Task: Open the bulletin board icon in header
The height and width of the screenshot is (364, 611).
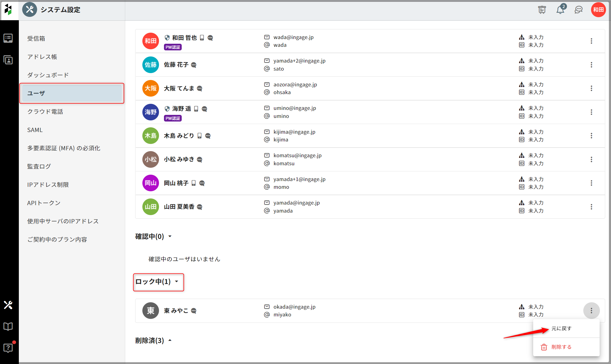Action: click(x=542, y=10)
